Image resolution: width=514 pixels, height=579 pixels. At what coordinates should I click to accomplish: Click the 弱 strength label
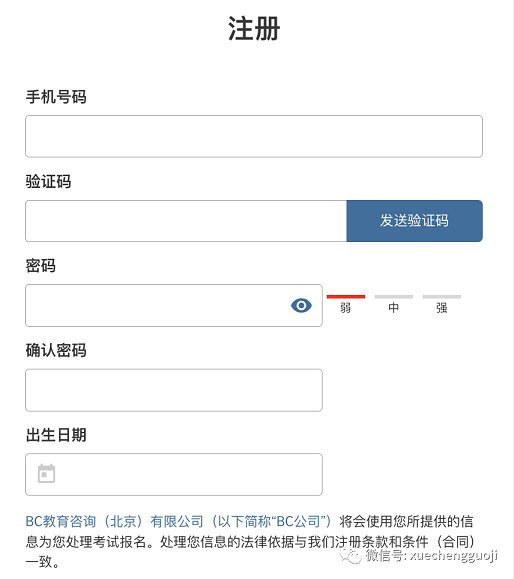tap(346, 308)
